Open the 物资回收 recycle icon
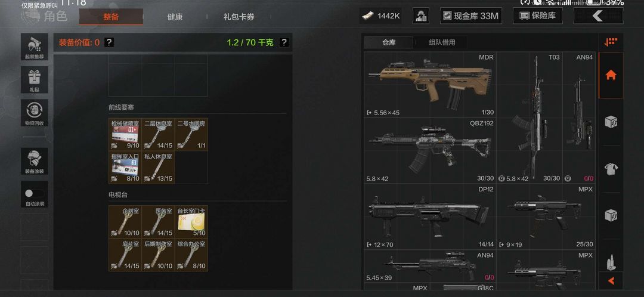The image size is (644, 297). (x=35, y=113)
